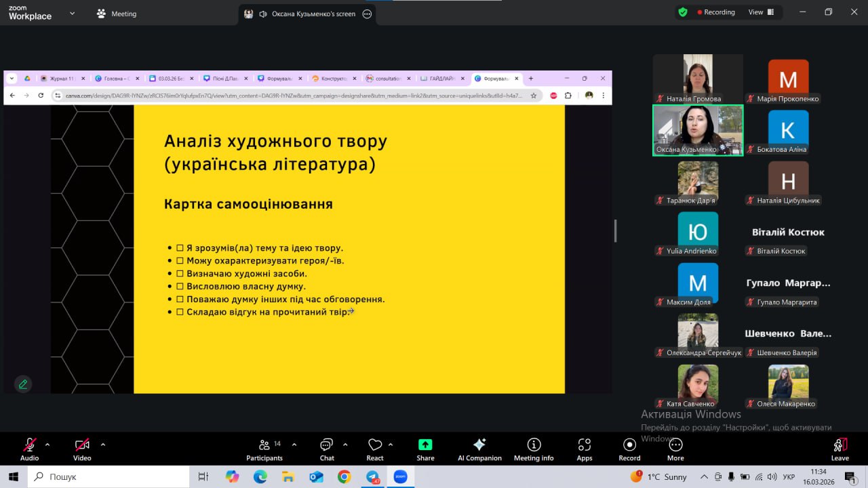Toggle the Record button

click(x=629, y=449)
